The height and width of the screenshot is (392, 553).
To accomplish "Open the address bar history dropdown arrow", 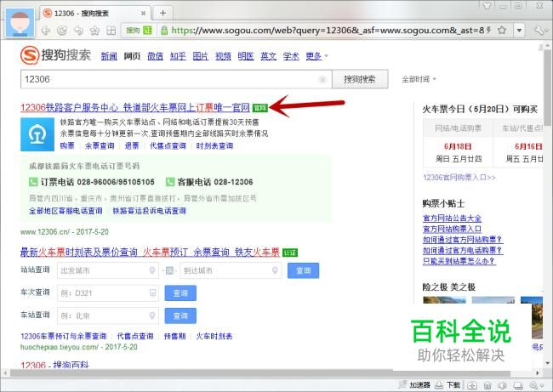I will click(x=519, y=31).
